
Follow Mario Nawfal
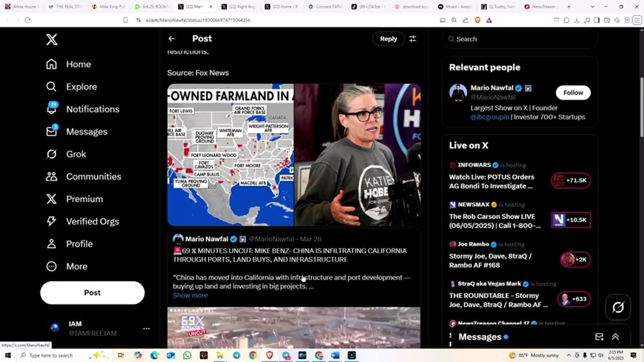pos(573,93)
